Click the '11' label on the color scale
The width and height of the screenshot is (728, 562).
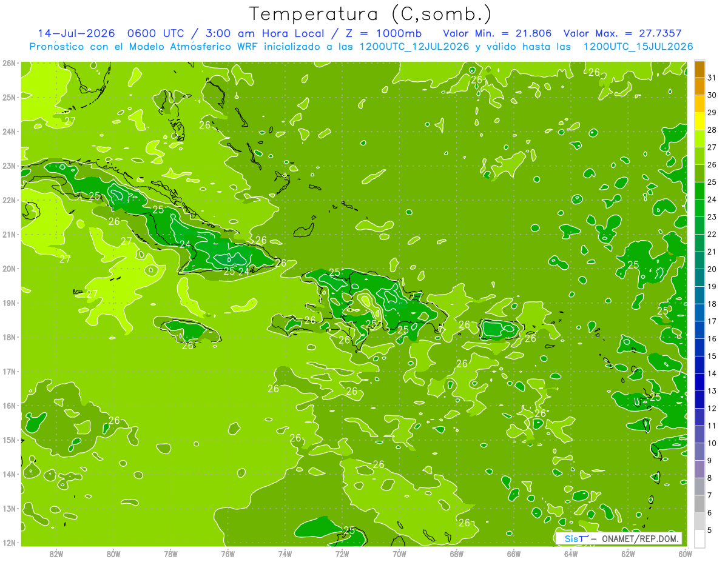point(712,426)
